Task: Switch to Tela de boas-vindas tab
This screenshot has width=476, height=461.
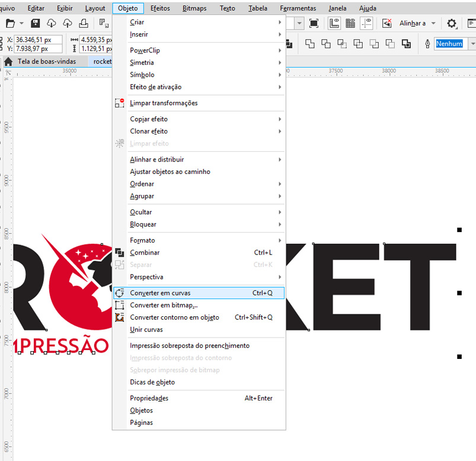Action: tap(46, 61)
